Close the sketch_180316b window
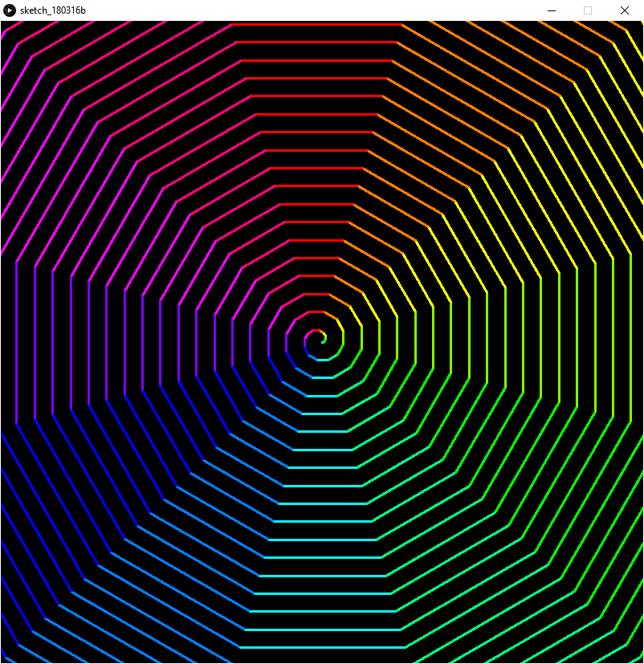The image size is (644, 664). click(625, 10)
